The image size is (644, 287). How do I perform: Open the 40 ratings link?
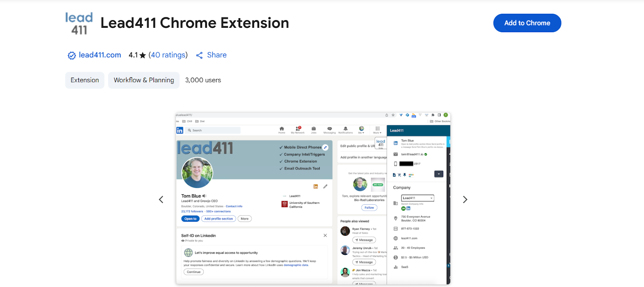pyautogui.click(x=168, y=55)
